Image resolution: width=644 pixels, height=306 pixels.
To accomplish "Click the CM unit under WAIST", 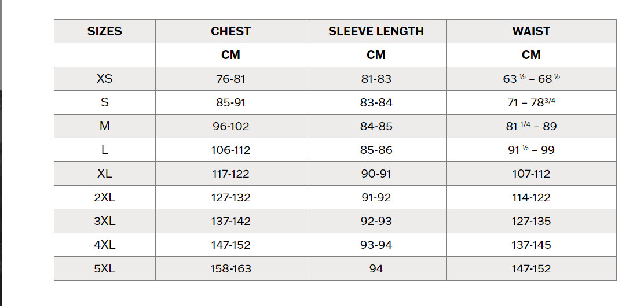I will (x=530, y=55).
